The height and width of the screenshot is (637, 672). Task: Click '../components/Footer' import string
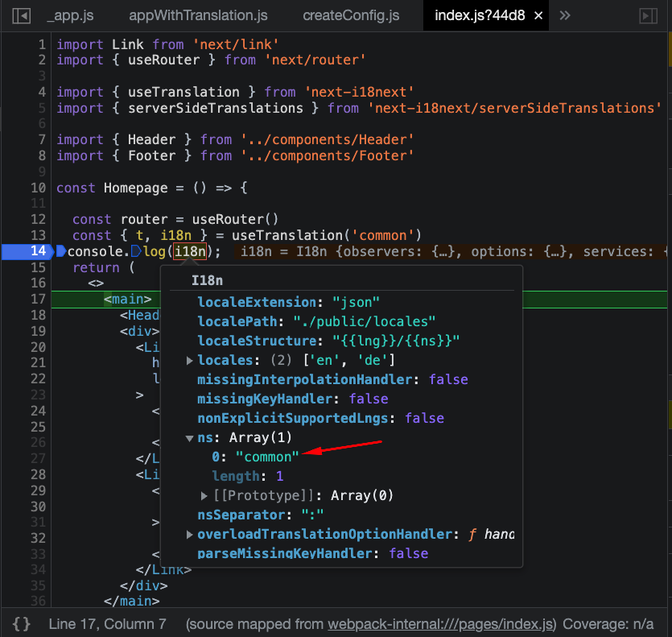coord(327,155)
